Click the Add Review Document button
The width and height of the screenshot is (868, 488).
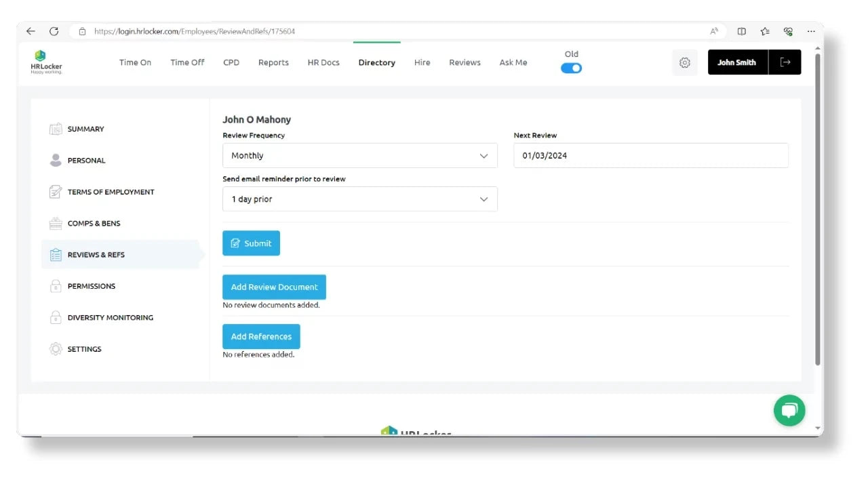point(274,287)
